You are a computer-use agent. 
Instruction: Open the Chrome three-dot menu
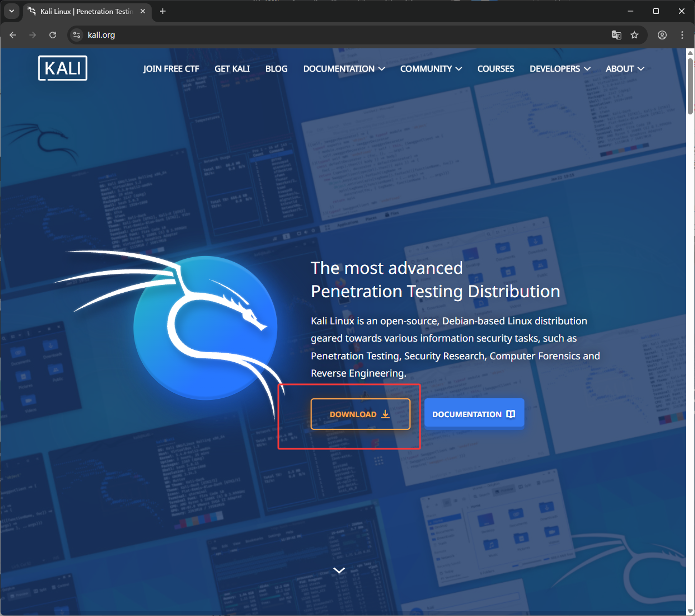(682, 35)
